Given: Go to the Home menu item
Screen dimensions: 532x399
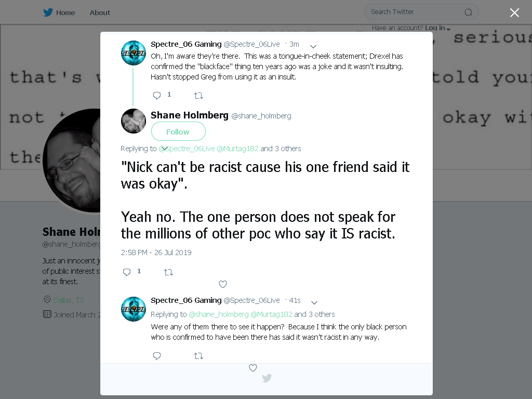Looking at the screenshot, I should click(x=65, y=13).
